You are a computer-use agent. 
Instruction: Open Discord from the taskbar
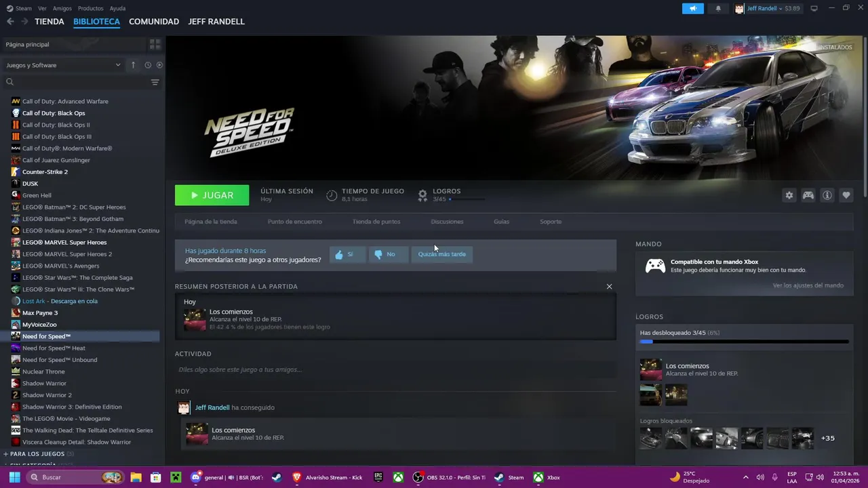[x=196, y=477]
